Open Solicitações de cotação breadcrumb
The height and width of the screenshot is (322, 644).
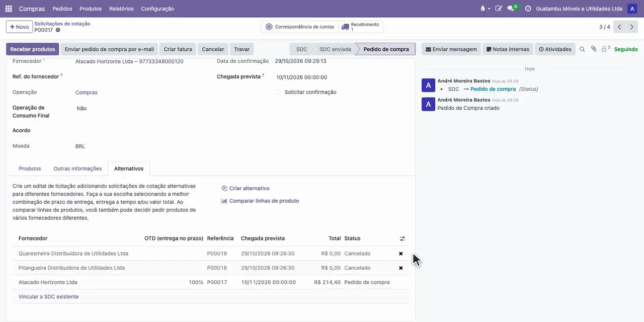(62, 24)
